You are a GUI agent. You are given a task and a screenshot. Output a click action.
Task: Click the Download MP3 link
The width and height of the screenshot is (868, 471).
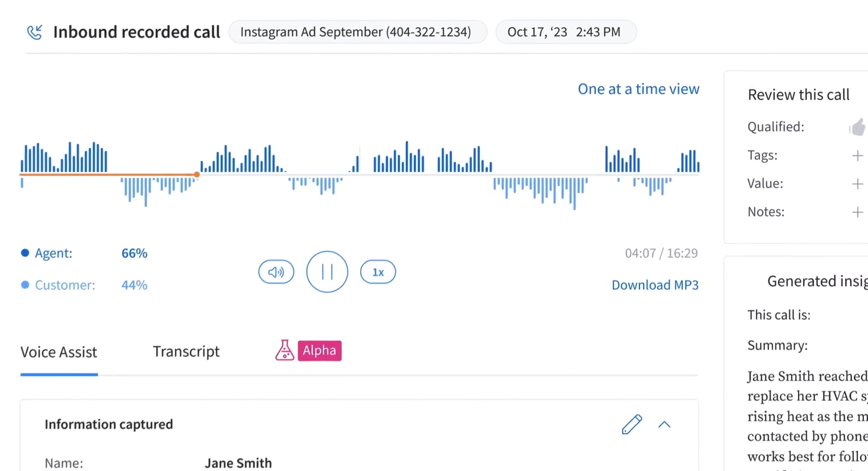click(x=655, y=285)
